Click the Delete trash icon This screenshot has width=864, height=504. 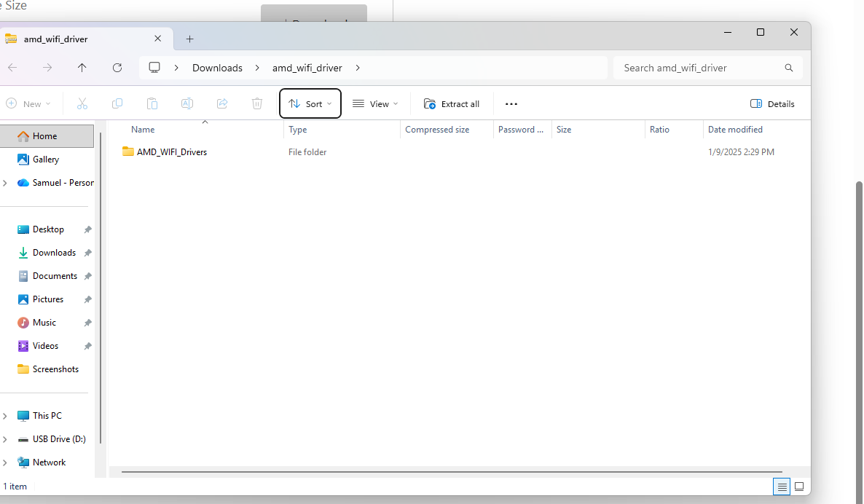256,103
